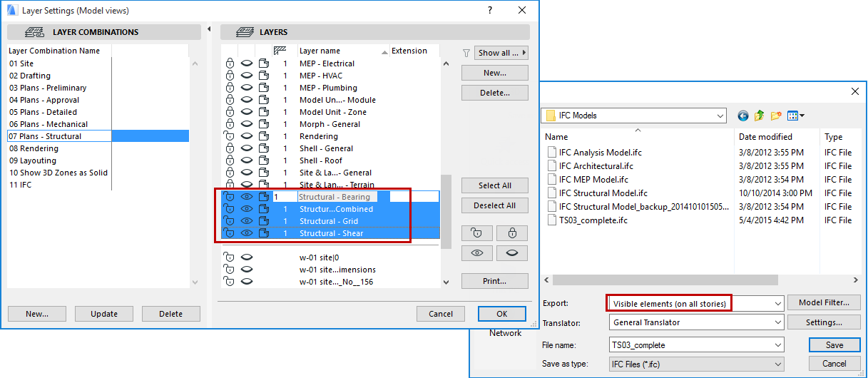
Task: Toggle visibility eye of Structural - Bearing layer
Action: (x=247, y=197)
